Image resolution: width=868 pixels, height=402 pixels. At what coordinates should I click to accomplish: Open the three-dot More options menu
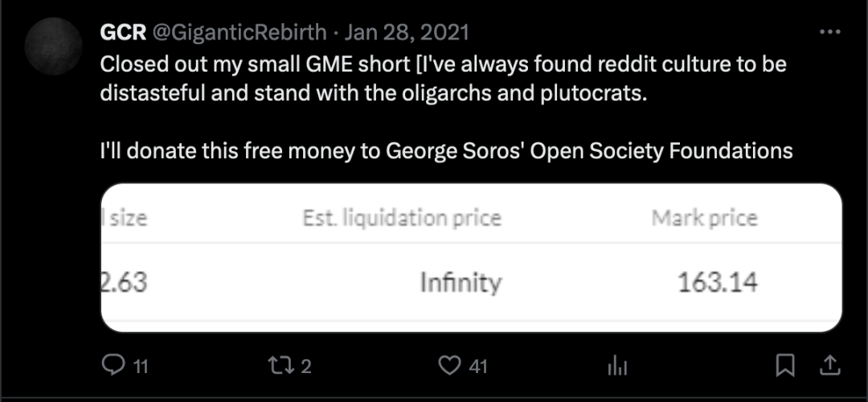click(x=829, y=32)
